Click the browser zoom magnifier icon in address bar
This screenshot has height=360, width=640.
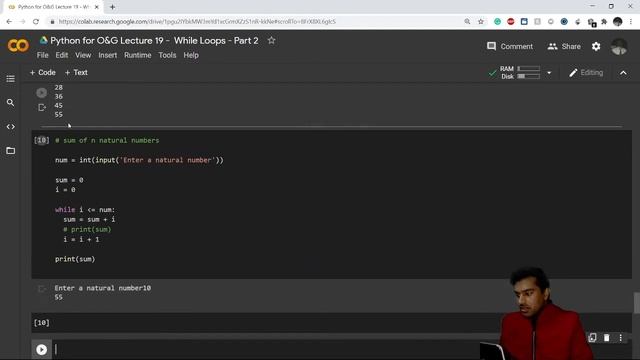467,22
